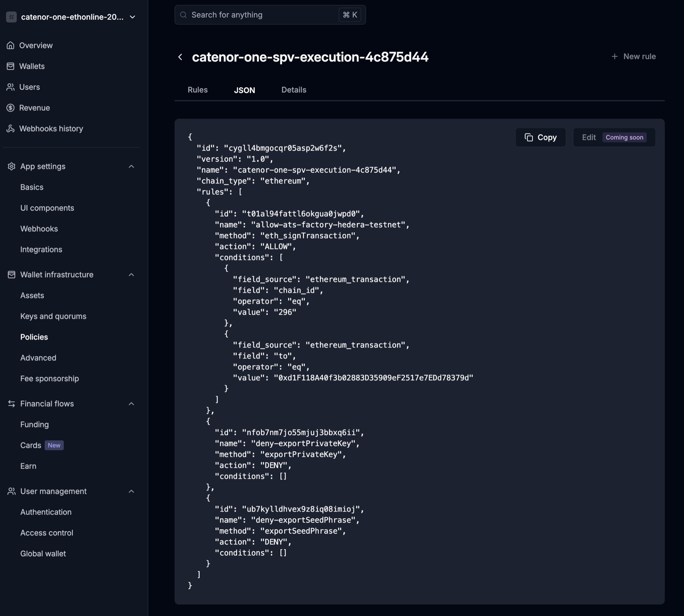Click the ⌘ K shortcut hint
This screenshot has width=684, height=616.
350,15
